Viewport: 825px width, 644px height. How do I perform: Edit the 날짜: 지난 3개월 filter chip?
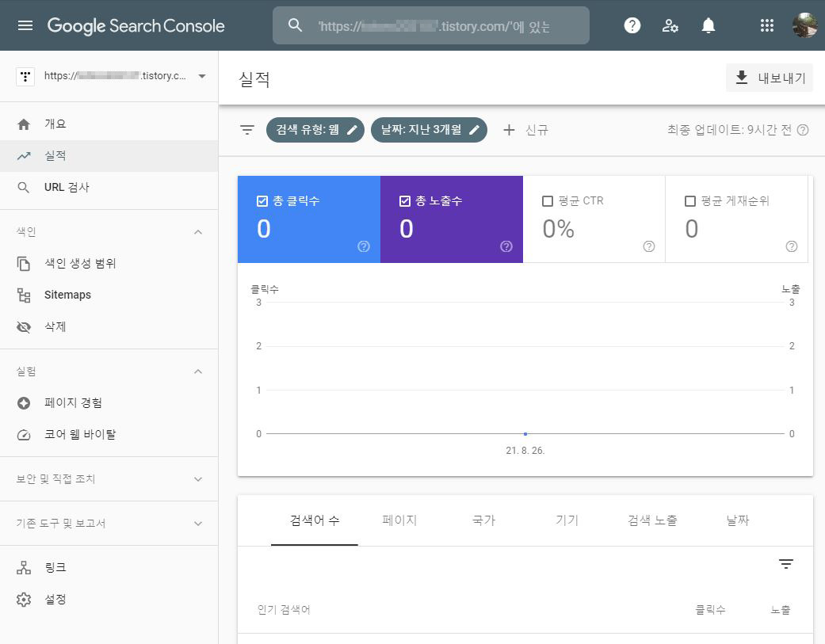click(429, 130)
